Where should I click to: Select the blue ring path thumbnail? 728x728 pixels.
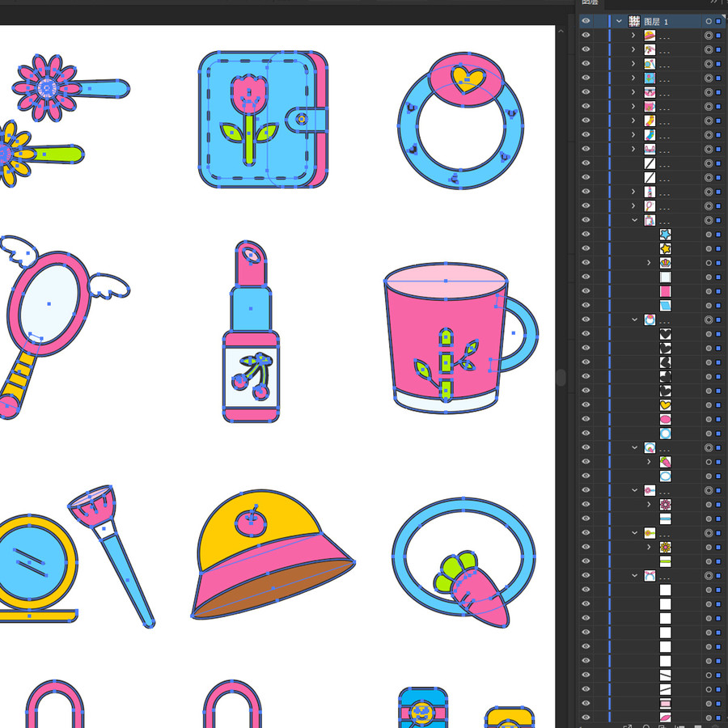click(x=666, y=434)
